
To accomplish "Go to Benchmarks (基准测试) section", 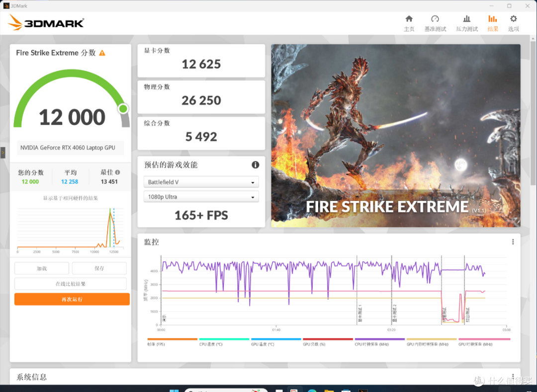I will (x=435, y=23).
